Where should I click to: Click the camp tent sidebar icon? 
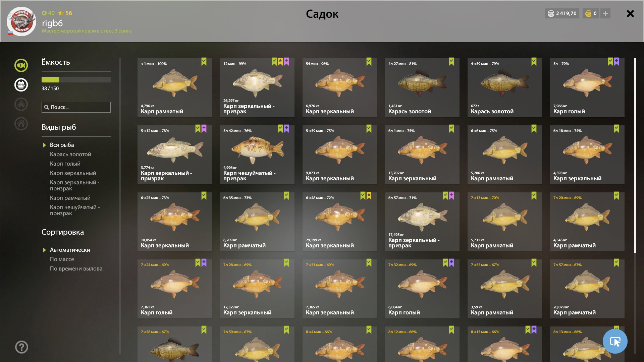tap(21, 104)
